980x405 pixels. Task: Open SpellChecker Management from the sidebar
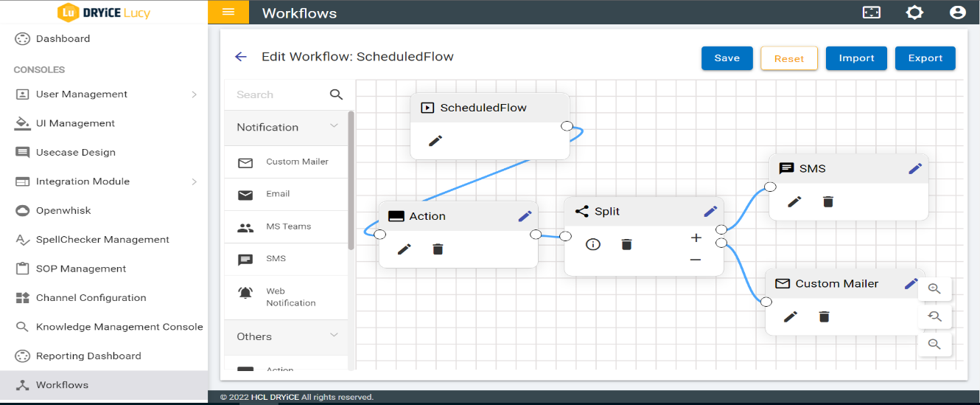coord(104,240)
